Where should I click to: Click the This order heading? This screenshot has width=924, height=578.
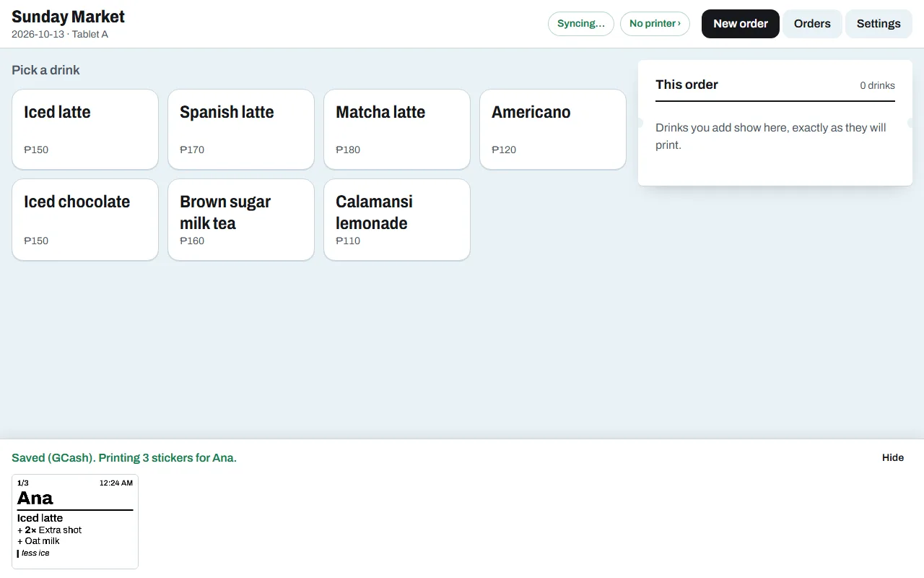pyautogui.click(x=687, y=85)
